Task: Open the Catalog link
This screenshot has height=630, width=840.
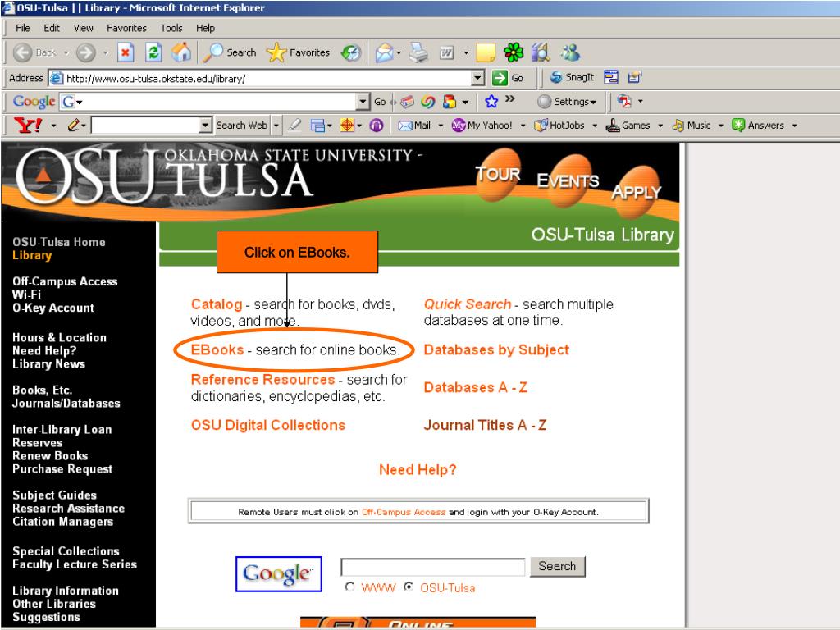Action: click(x=217, y=304)
